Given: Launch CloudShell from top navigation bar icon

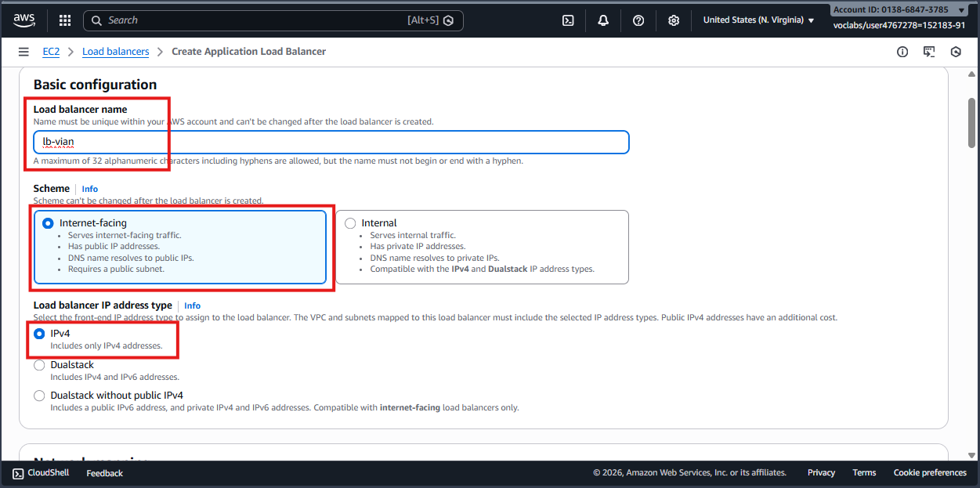Looking at the screenshot, I should [x=568, y=20].
